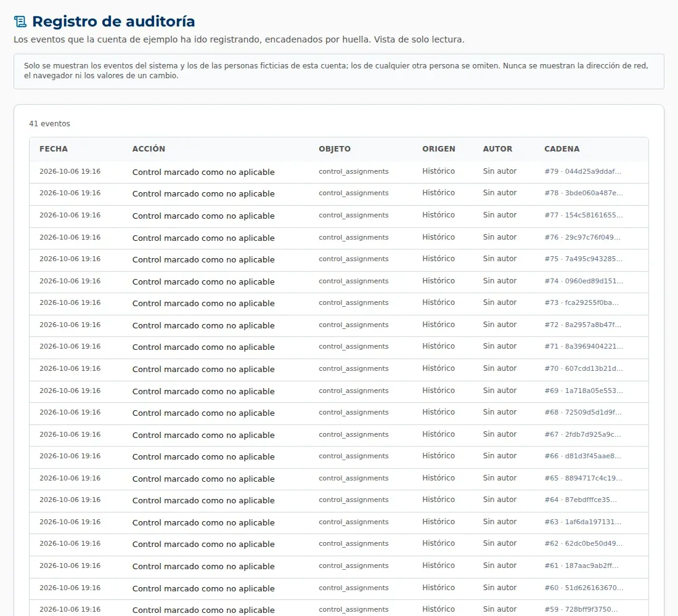This screenshot has height=616, width=678.
Task: Click 'Sin autor' in row #59
Action: click(x=500, y=609)
